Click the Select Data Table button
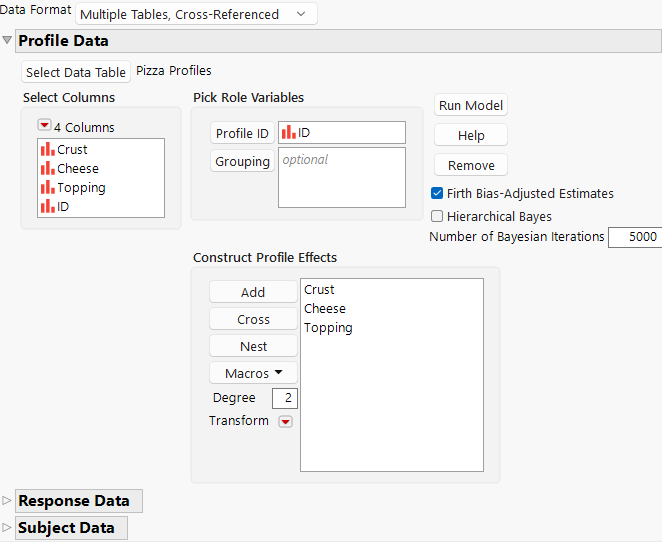This screenshot has height=542, width=662. point(76,72)
